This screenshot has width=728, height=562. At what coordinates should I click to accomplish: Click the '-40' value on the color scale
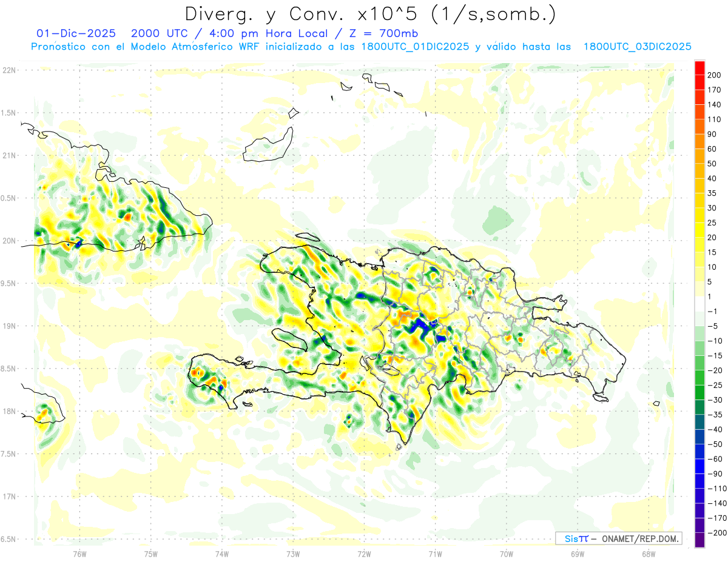tap(715, 430)
